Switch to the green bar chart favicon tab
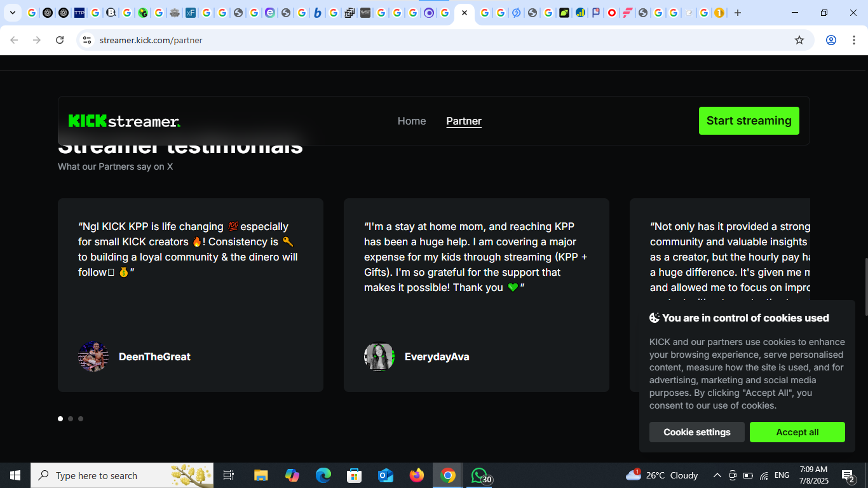Screen dimensions: 868x488 580,13
